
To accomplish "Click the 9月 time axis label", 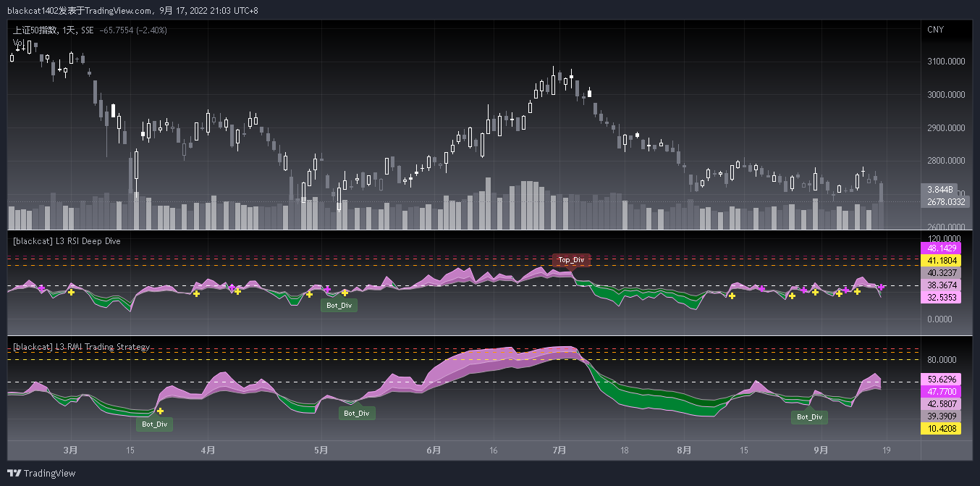I will (x=821, y=451).
